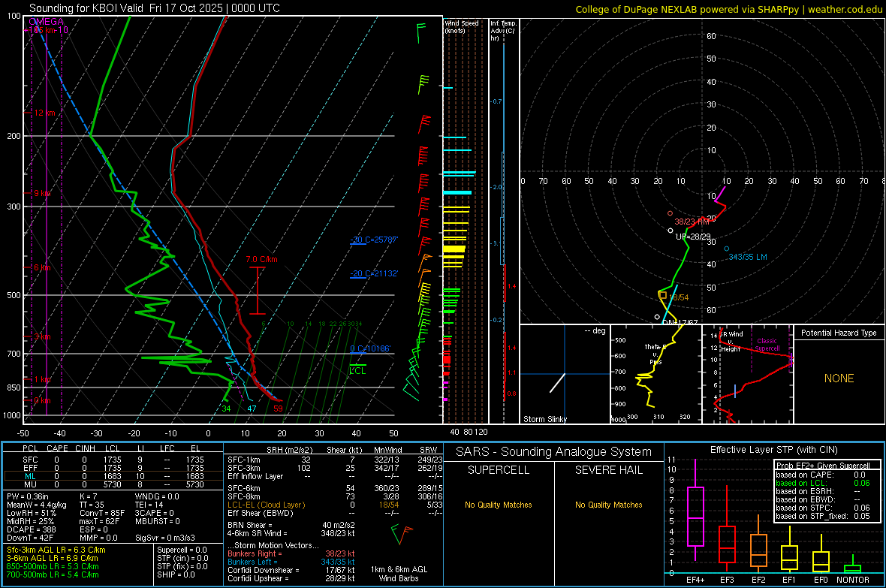Click the white Storm Slinky line
886x588 pixels.
557,383
